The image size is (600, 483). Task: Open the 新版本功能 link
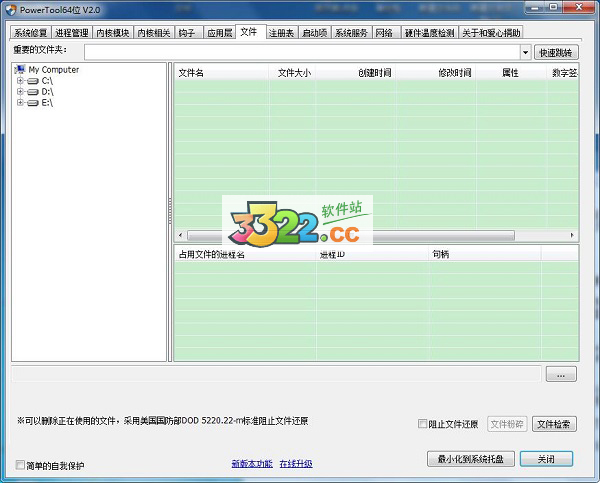[252, 464]
